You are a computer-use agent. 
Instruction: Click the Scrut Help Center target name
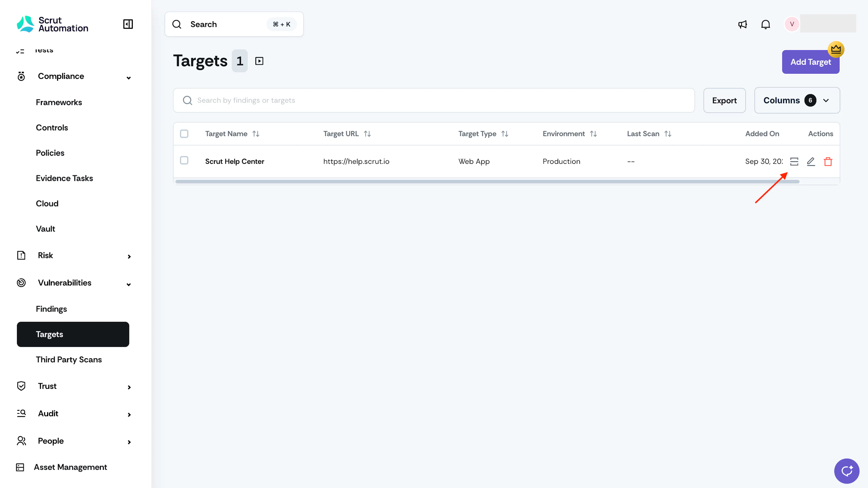(x=235, y=161)
